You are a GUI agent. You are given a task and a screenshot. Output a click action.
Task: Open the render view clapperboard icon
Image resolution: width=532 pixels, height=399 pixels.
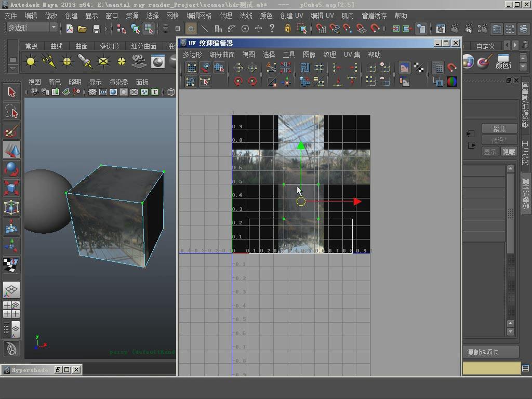click(x=441, y=29)
